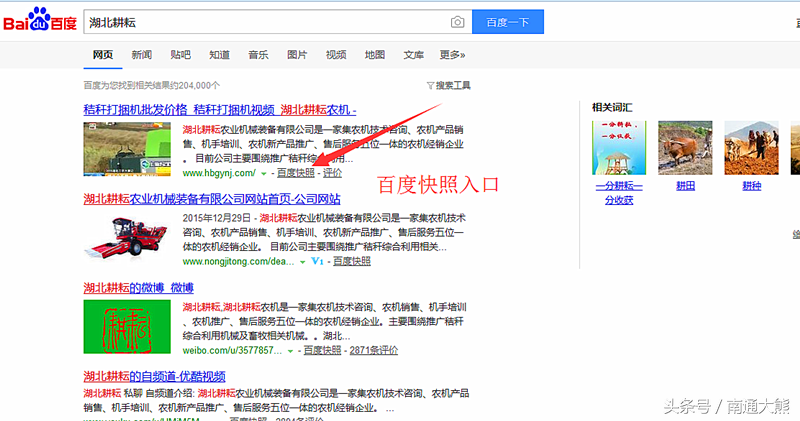This screenshot has width=800, height=421.
Task: Click the V1 verification badge icon
Action: 317,261
